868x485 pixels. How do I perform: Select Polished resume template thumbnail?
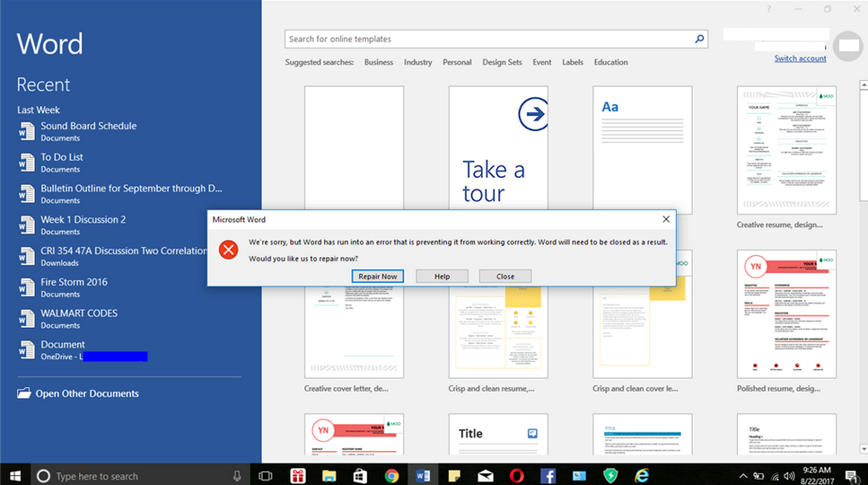point(786,314)
